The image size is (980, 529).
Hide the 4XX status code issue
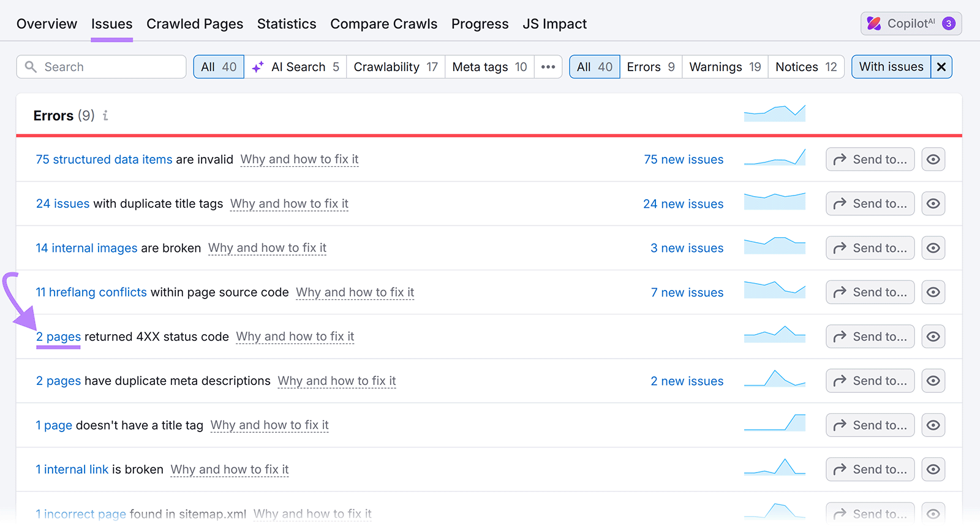point(933,337)
